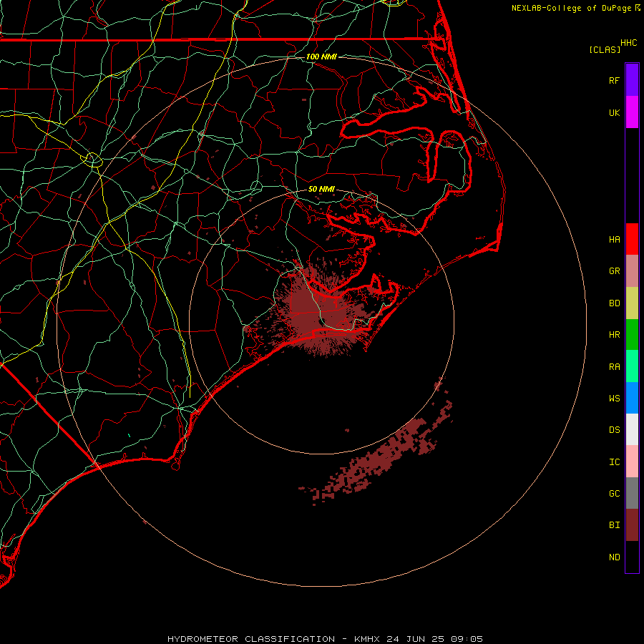The image size is (644, 644).
Task: Click the HR legend label
Action: coord(614,335)
